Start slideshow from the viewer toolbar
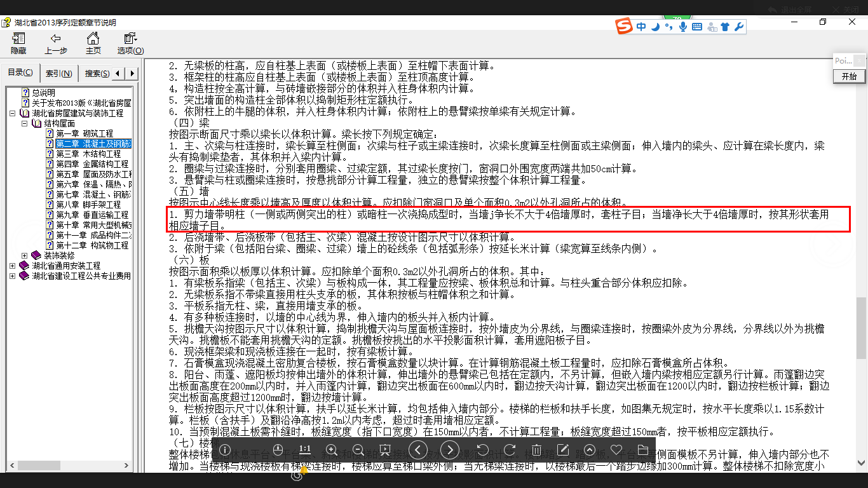Image resolution: width=868 pixels, height=488 pixels. pyautogui.click(x=384, y=450)
